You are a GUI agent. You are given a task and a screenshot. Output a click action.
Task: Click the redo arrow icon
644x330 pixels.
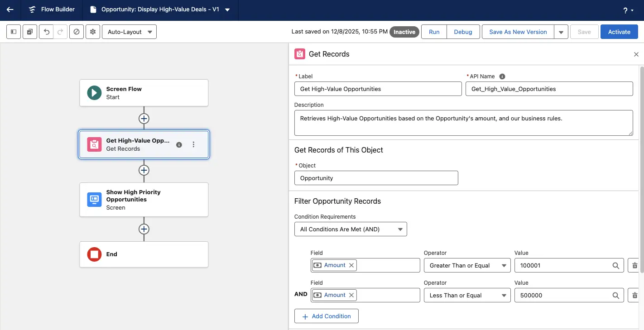60,32
